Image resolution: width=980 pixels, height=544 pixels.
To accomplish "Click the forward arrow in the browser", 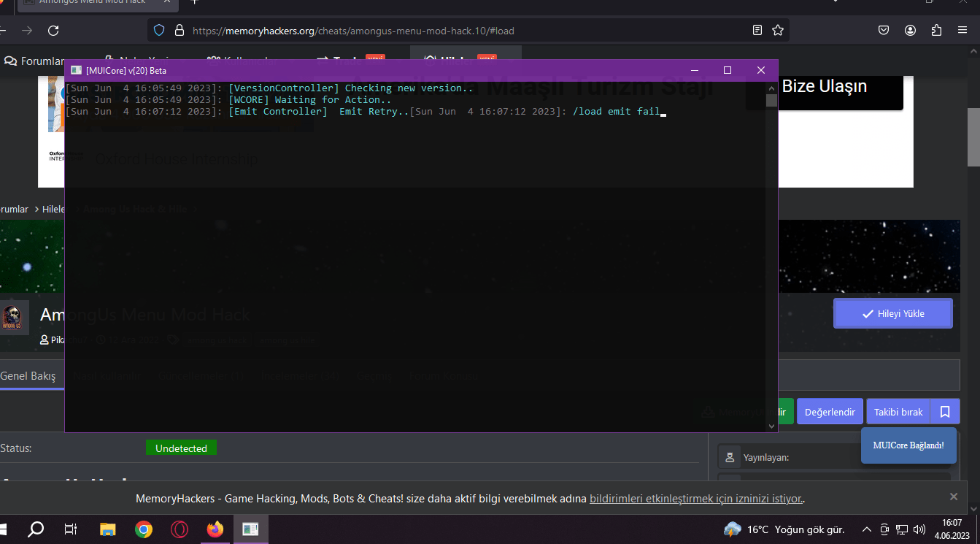I will (x=27, y=31).
